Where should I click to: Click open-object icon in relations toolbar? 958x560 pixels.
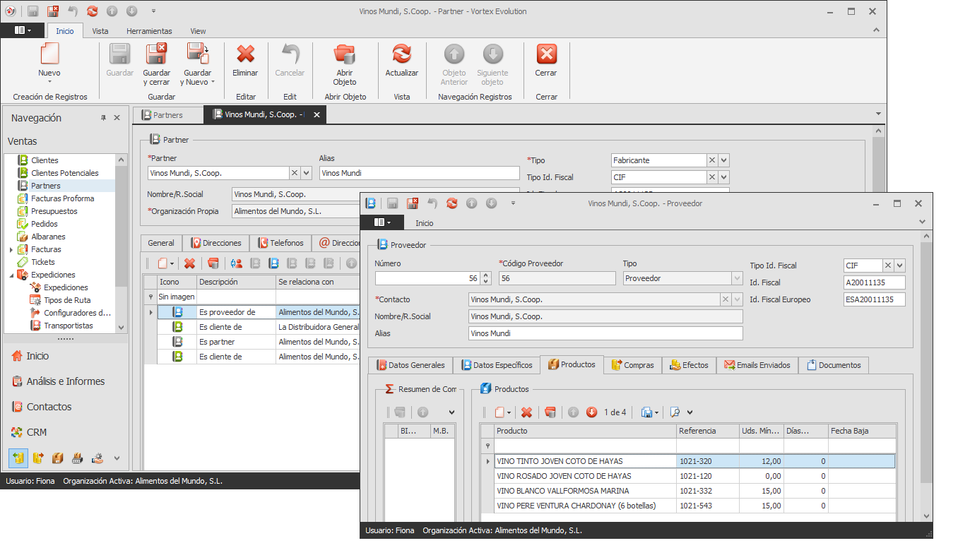pos(213,263)
